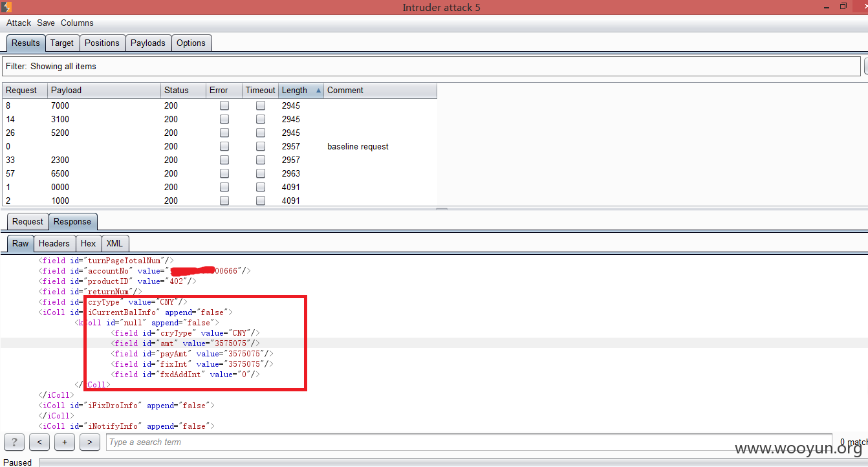Viewport: 868px width, 467px height.
Task: Open the Attack menu
Action: click(19, 23)
